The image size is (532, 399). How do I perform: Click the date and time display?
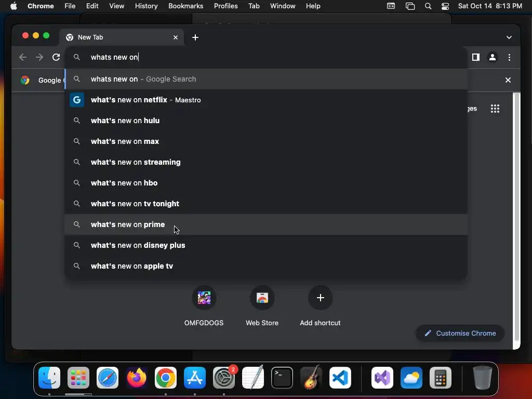tap(490, 6)
